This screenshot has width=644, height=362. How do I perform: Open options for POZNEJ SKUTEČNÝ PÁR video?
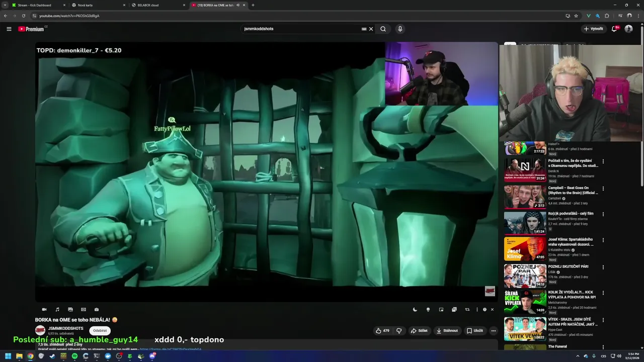[603, 267]
